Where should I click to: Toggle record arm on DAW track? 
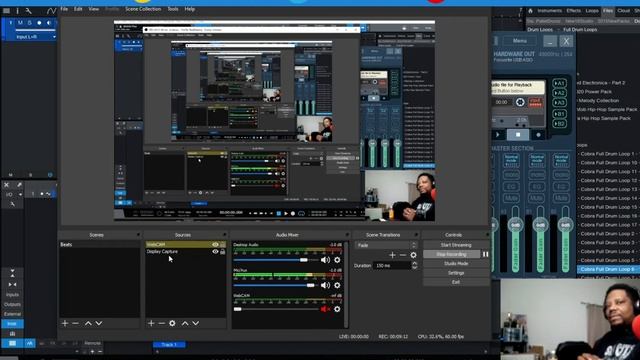(39, 23)
